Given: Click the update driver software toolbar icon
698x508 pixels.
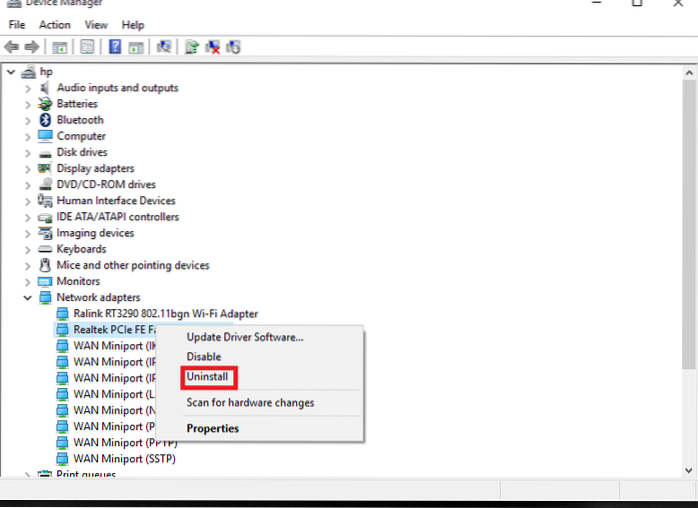Looking at the screenshot, I should point(191,47).
